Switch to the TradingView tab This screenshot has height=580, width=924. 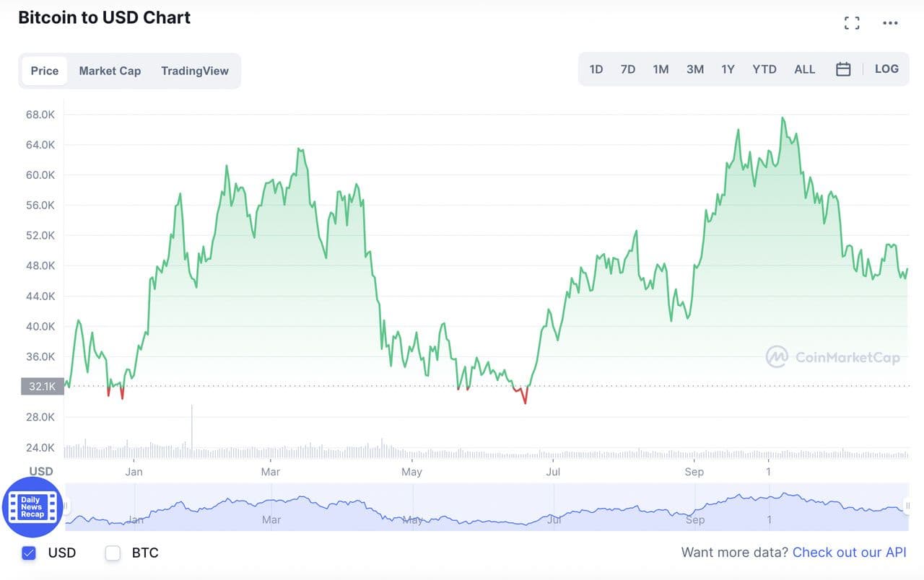195,71
